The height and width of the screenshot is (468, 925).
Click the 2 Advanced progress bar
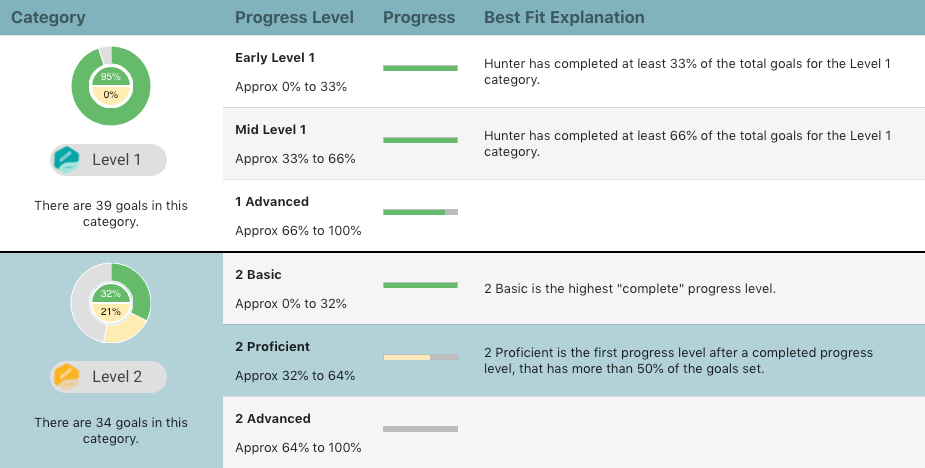(420, 429)
